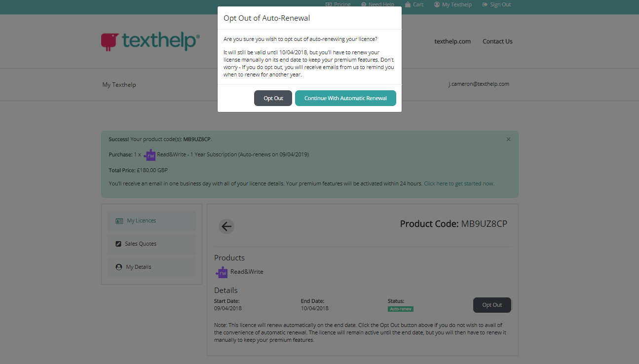Open the Pricing page link
639x364 pixels.
point(342,4)
